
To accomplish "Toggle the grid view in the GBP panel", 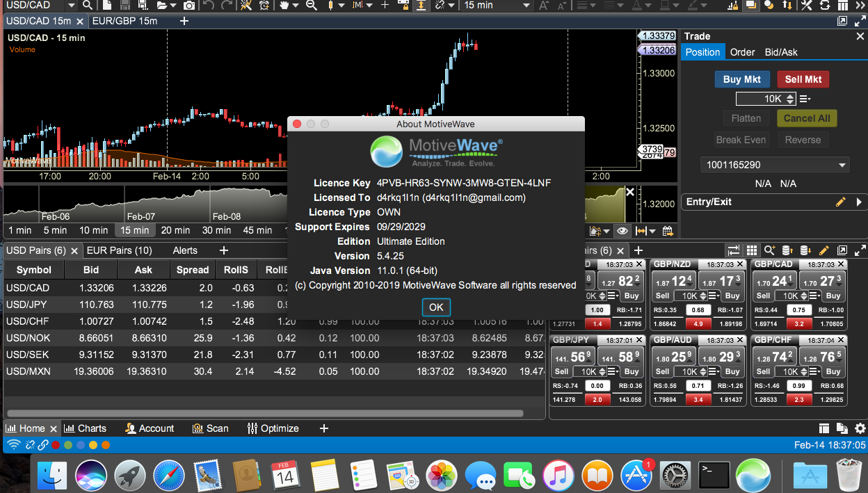I will (x=752, y=250).
